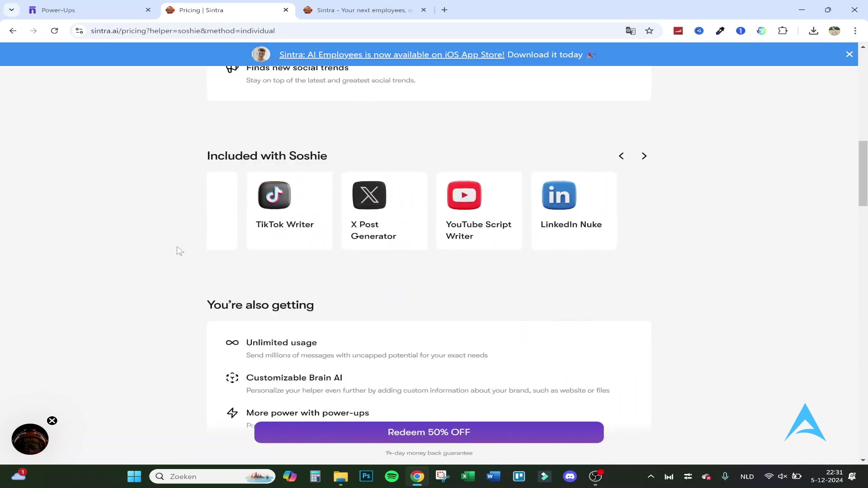The height and width of the screenshot is (488, 868).
Task: Show previous Soshie power-ups with left arrow
Action: tap(622, 156)
